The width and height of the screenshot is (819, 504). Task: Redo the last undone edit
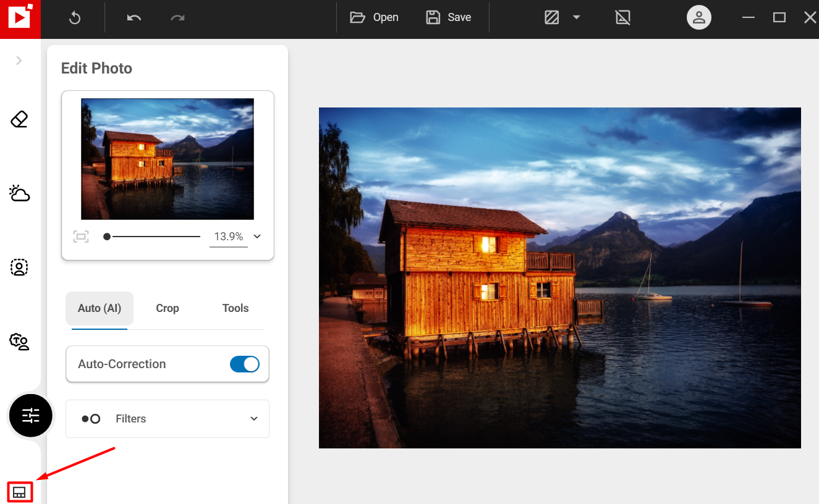[x=178, y=18]
